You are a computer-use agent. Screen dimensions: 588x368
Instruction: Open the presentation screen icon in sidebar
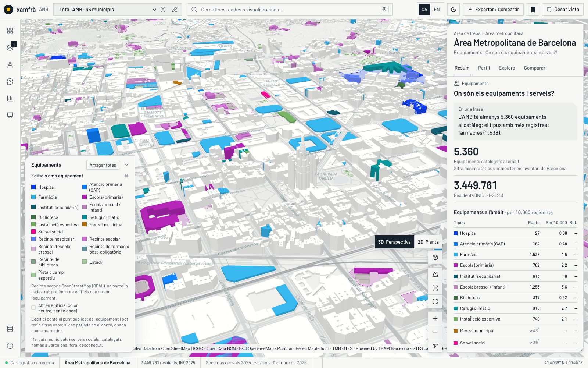point(10,115)
